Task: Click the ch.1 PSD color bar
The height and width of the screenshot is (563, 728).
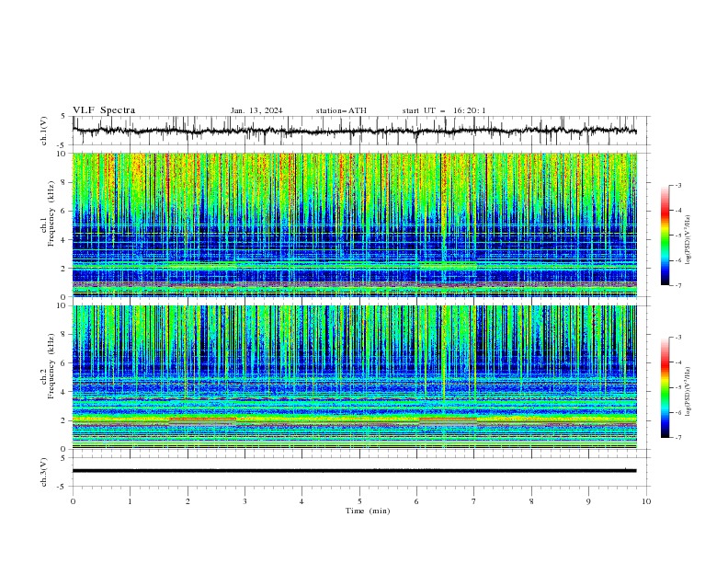Action: point(665,236)
